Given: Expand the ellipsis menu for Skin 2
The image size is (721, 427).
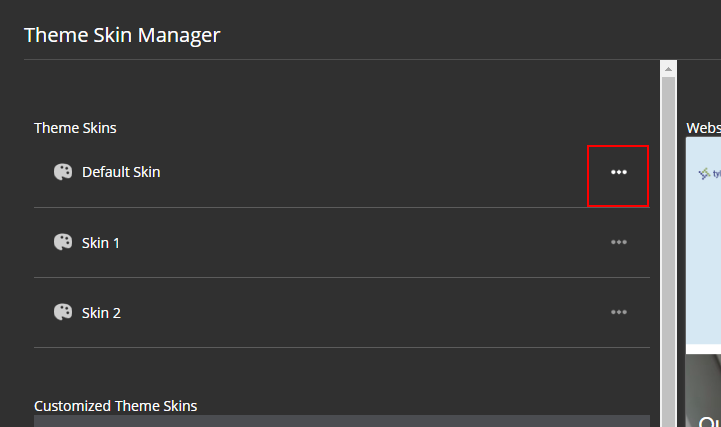Looking at the screenshot, I should pyautogui.click(x=619, y=312).
